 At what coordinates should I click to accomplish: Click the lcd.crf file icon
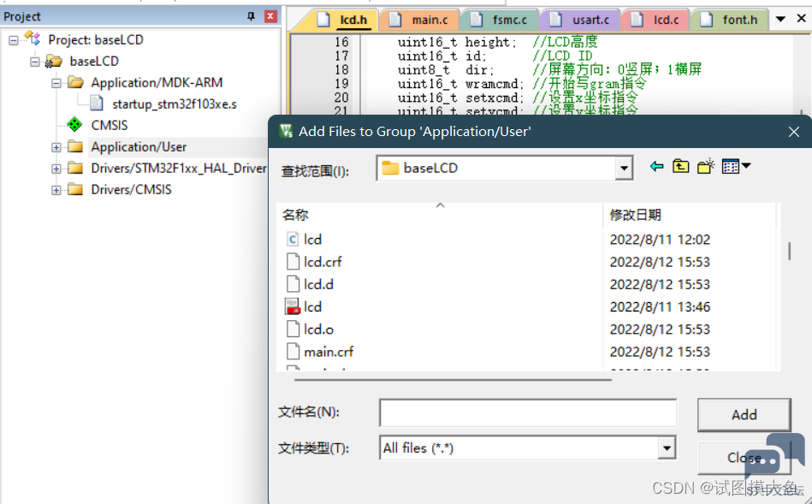click(293, 262)
